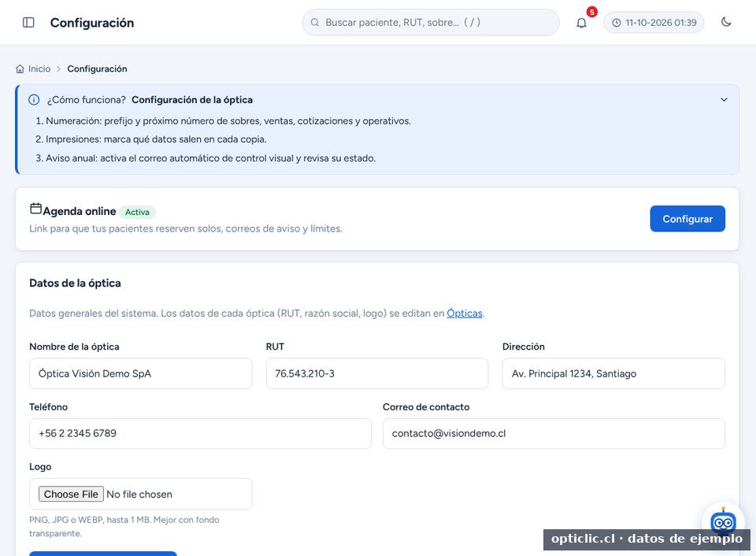Toggle the sidebar panel icon
The width and height of the screenshot is (756, 556).
(x=28, y=22)
